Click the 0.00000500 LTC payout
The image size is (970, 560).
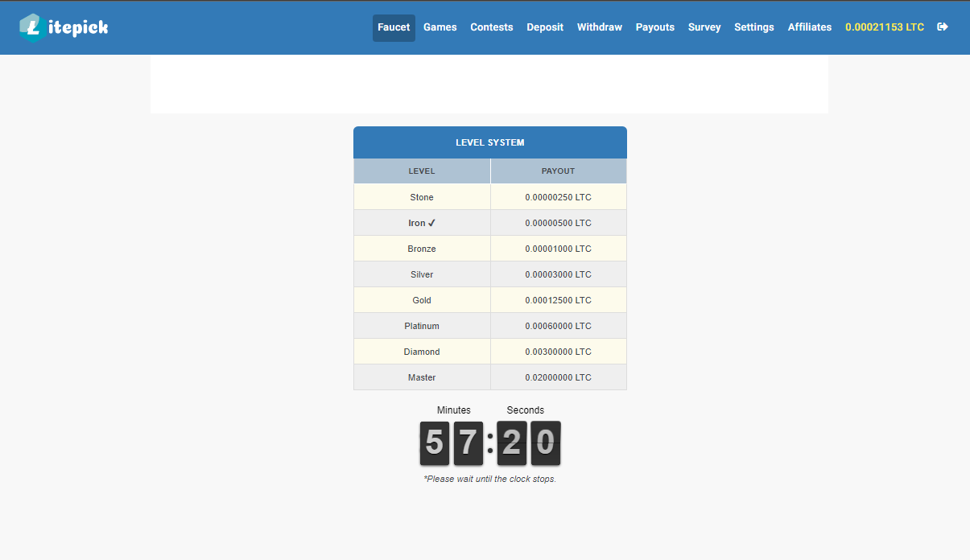click(559, 223)
